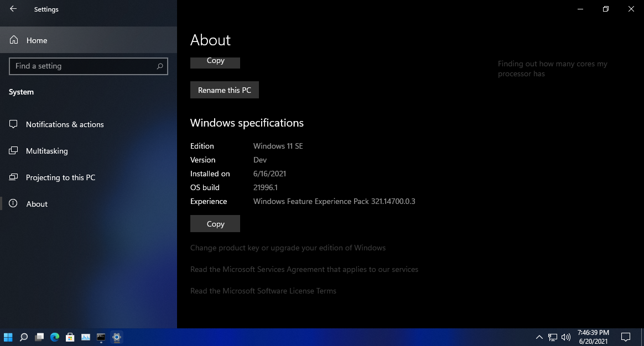Open Finding out how many cores link
644x346 pixels.
click(x=552, y=69)
